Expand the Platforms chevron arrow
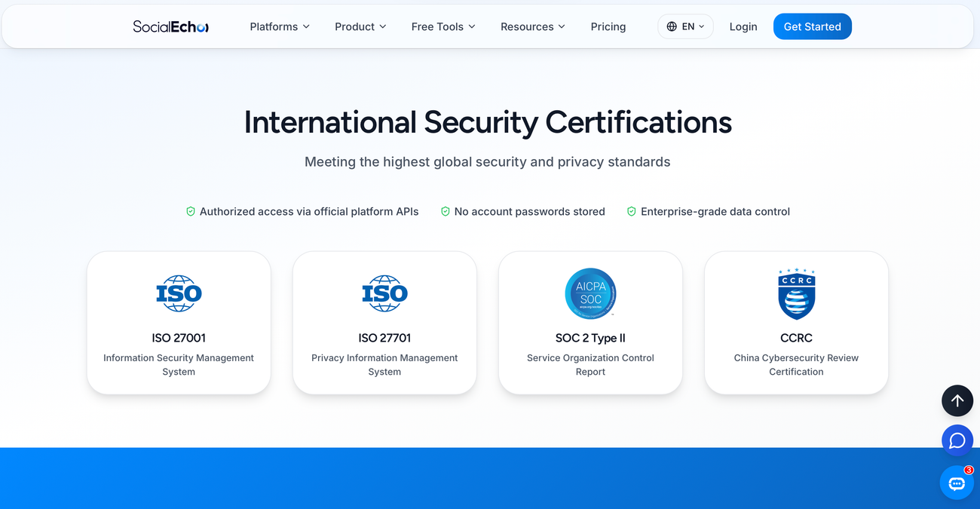This screenshot has width=980, height=509. click(x=306, y=26)
